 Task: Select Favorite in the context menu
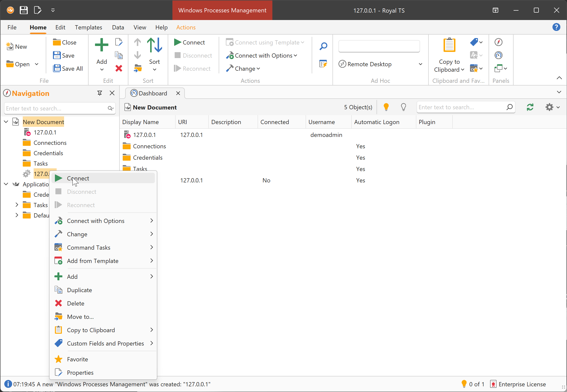(x=103, y=359)
